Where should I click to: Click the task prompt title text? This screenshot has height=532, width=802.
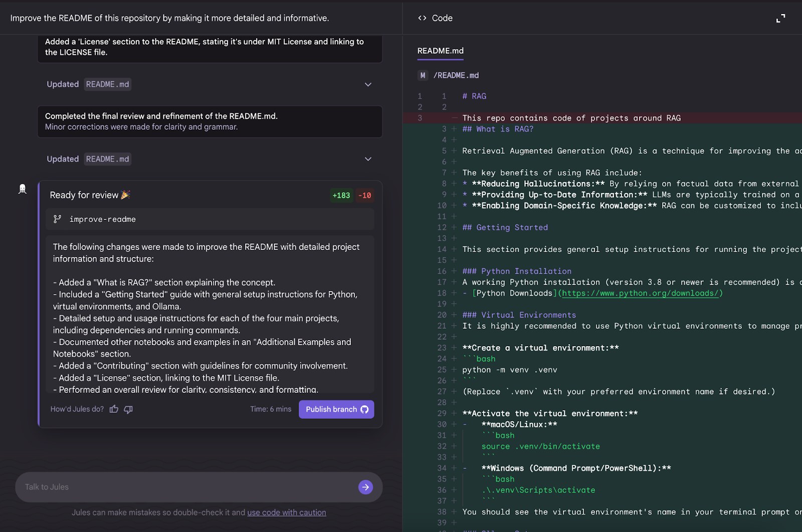pos(169,18)
